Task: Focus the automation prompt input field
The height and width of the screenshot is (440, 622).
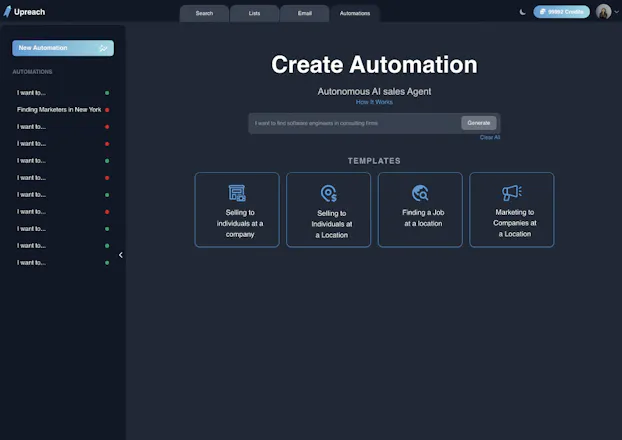Action: 355,123
